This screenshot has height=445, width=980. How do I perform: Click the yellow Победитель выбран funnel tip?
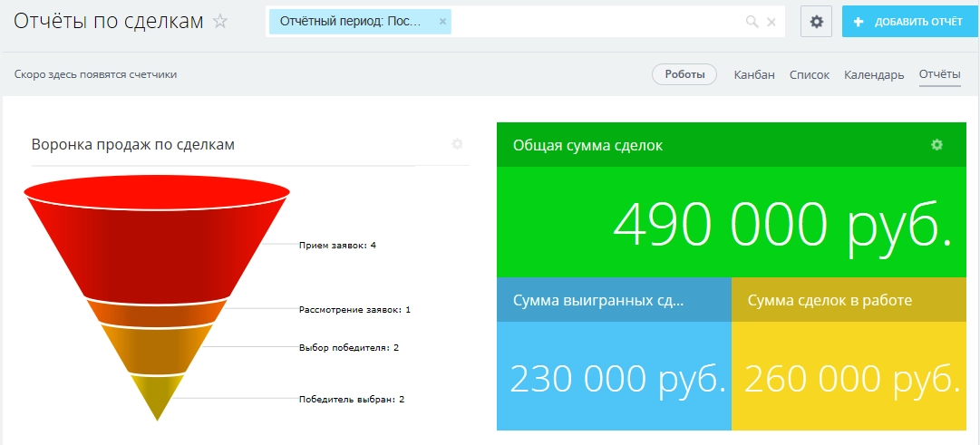click(x=157, y=394)
